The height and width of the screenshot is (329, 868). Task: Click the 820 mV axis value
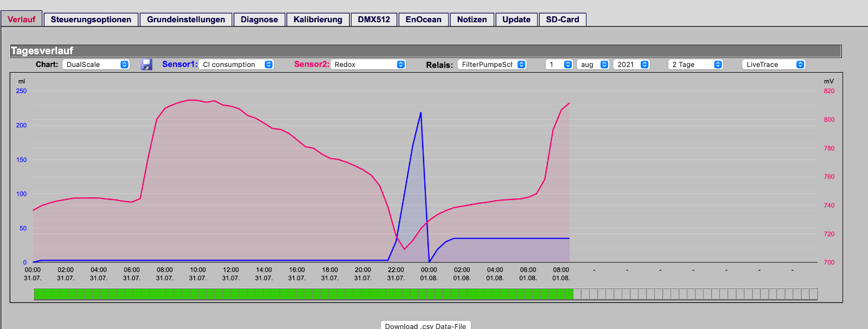click(x=829, y=91)
